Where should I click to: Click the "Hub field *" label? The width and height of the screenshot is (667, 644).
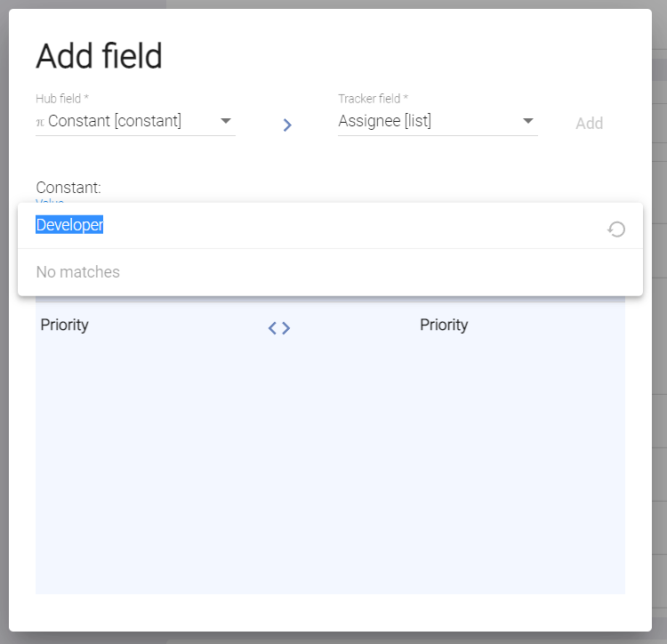click(62, 99)
